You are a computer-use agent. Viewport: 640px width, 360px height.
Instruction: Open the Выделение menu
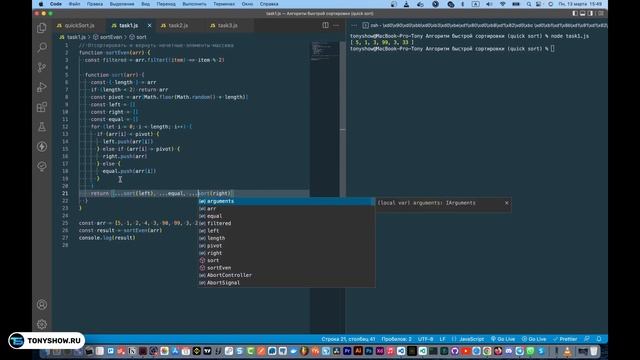click(x=122, y=4)
